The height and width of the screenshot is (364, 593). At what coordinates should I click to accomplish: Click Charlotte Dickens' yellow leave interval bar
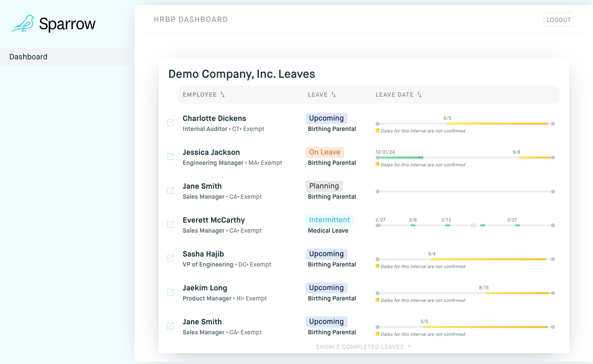pos(497,124)
